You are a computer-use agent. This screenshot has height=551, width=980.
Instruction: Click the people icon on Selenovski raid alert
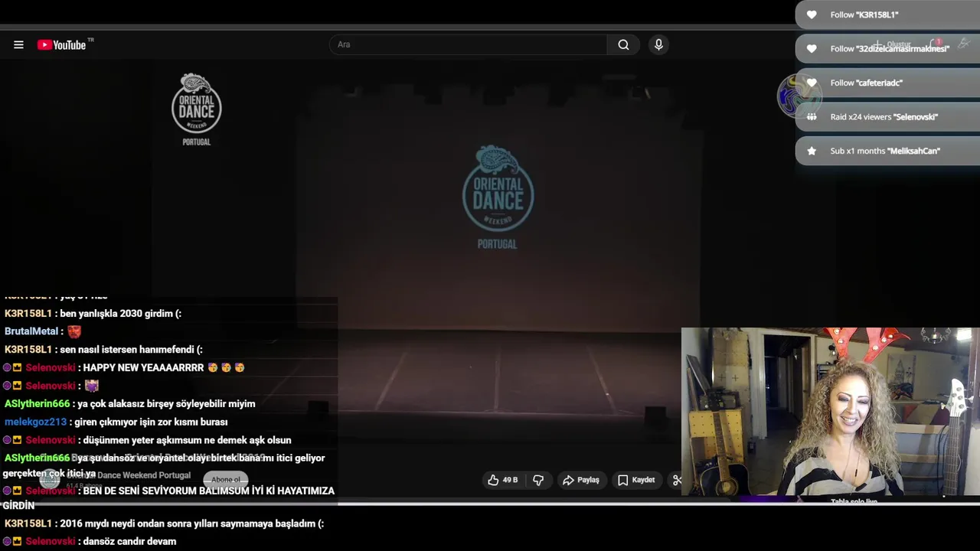(x=812, y=116)
